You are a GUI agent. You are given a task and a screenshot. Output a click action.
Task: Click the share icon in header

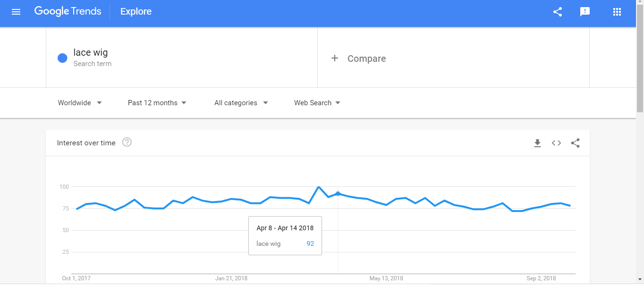point(558,12)
